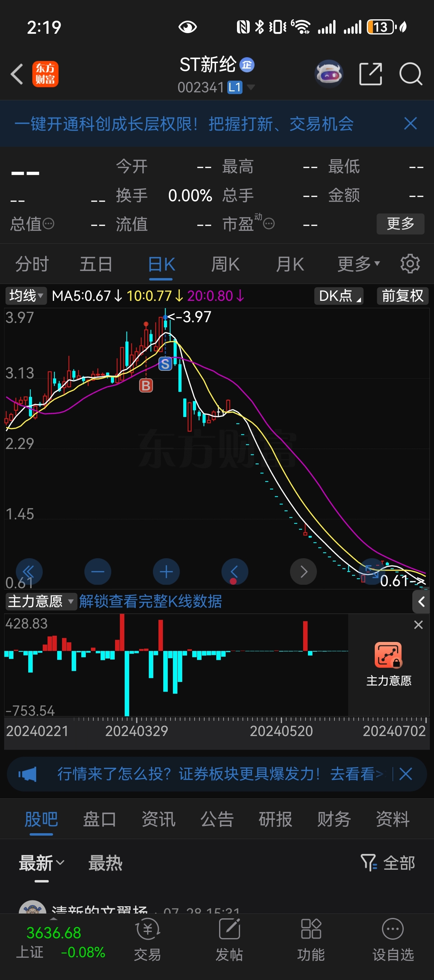Tap the share icon in header
434x980 pixels.
(x=371, y=74)
